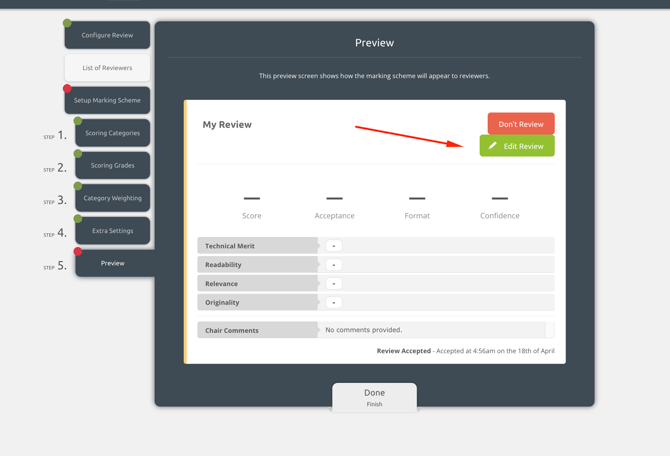Click the Technical Merit score badge
The image size is (670, 456).
pyautogui.click(x=334, y=246)
